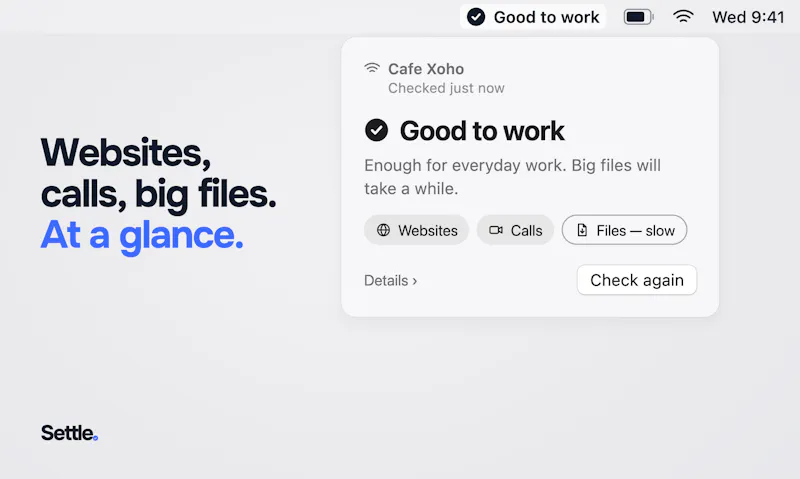Click the Checked just now status text
Image resolution: width=800 pixels, height=479 pixels.
(x=446, y=88)
